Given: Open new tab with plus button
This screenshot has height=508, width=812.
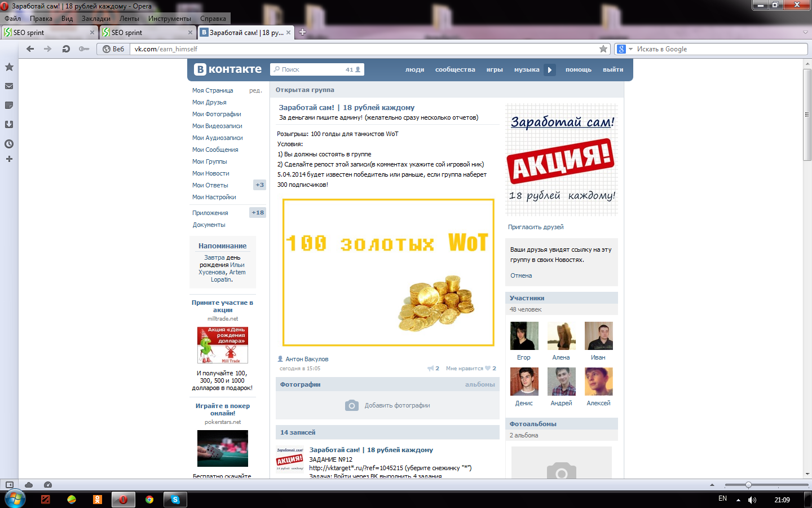Looking at the screenshot, I should pos(302,32).
